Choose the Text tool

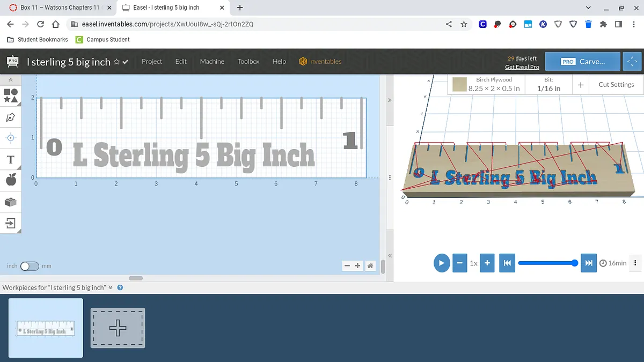point(11,159)
